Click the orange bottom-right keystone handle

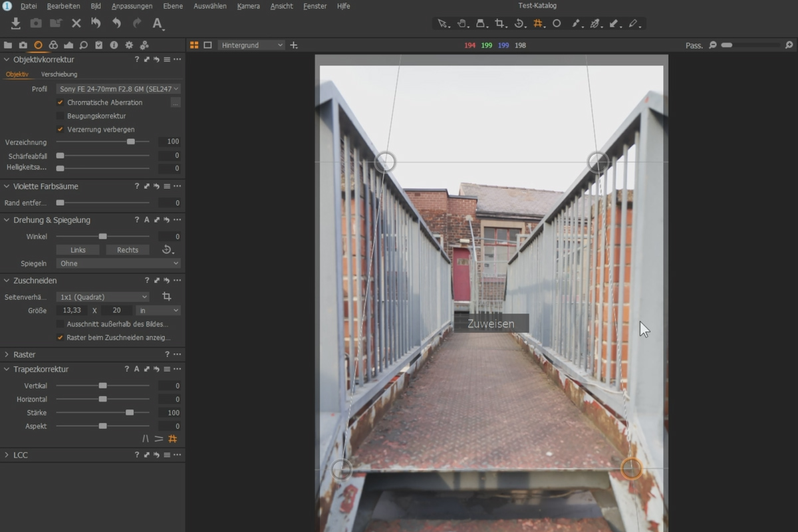(631, 469)
